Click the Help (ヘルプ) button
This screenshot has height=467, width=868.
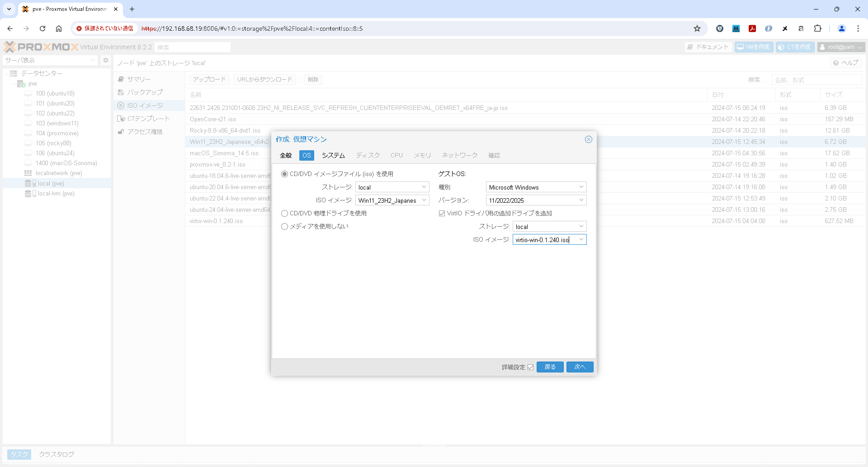click(x=846, y=63)
